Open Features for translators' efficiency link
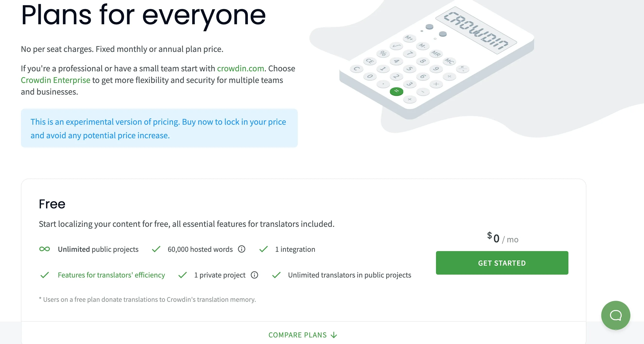The image size is (644, 344). tap(111, 275)
